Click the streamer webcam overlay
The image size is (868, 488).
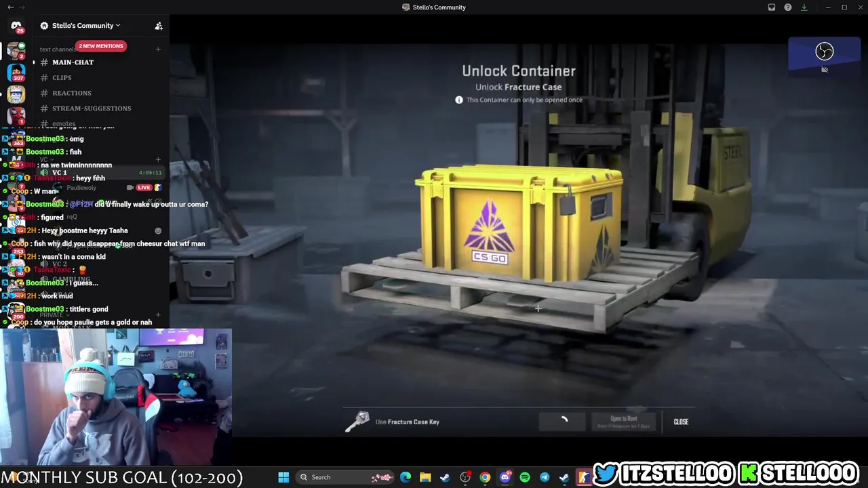[x=116, y=397]
